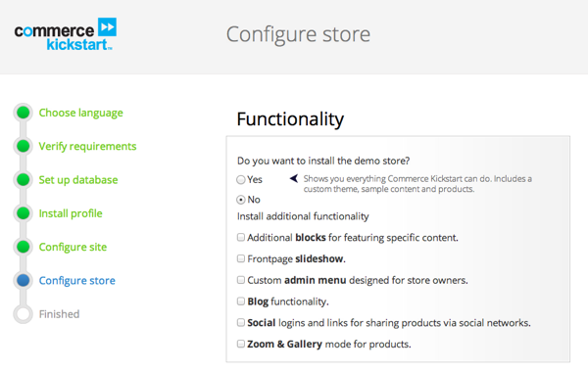Click the green Install profile step circle
This screenshot has width=588, height=371.
coord(24,212)
